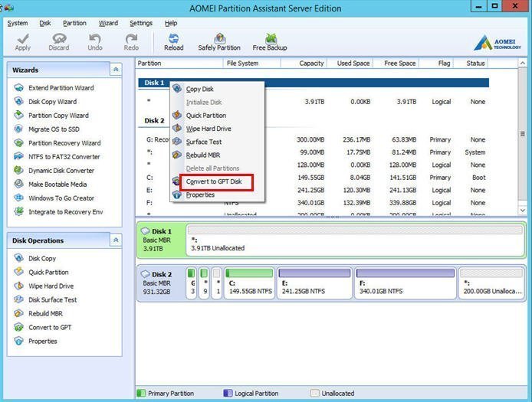Viewport: 532px width, 402px height.
Task: Click the Undo toolbar icon
Action: (x=95, y=42)
